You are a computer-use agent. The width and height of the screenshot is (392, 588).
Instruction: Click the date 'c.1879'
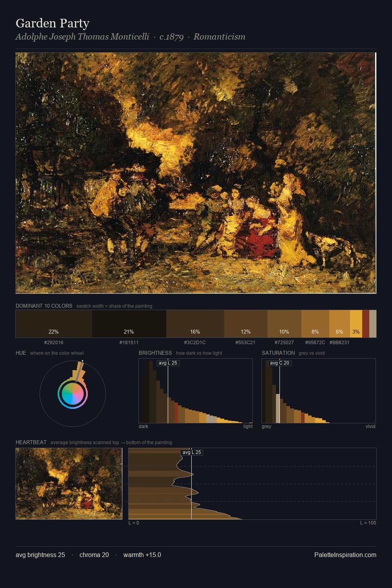tap(171, 37)
